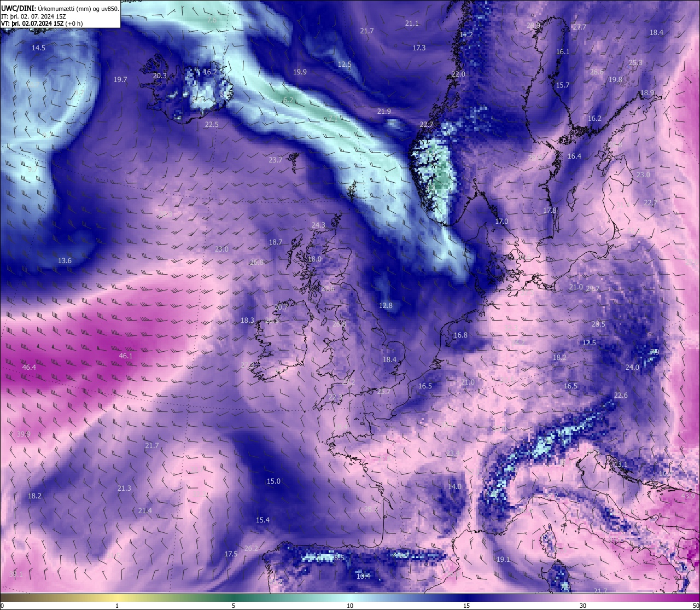
Task: Click the 27.7 value label
Action: pyautogui.click(x=579, y=27)
